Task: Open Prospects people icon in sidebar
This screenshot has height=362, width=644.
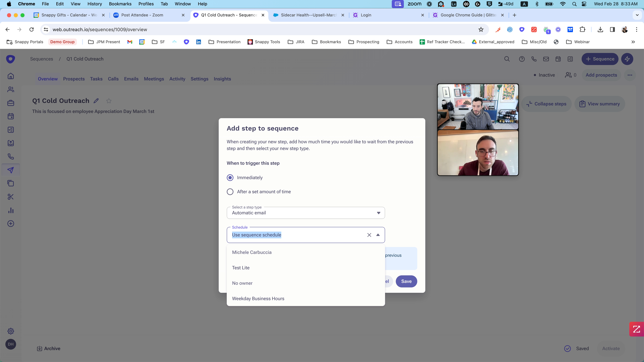Action: tap(11, 89)
